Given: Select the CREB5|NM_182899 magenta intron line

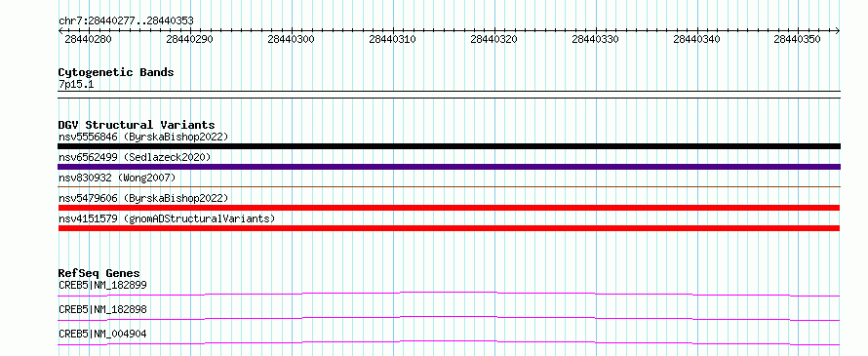Looking at the screenshot, I should (449, 294).
